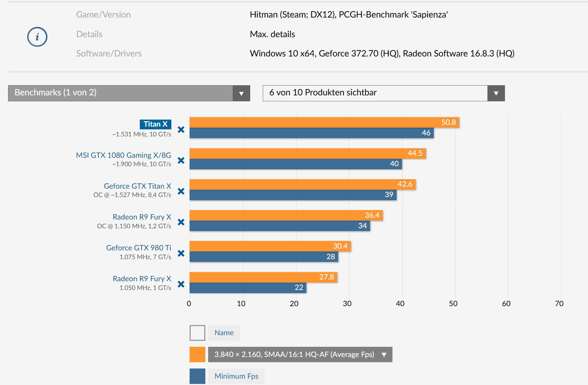Remove the 1.050 MHz Radeon R9 Fury X
Viewport: 588px width, 385px height.
click(181, 284)
